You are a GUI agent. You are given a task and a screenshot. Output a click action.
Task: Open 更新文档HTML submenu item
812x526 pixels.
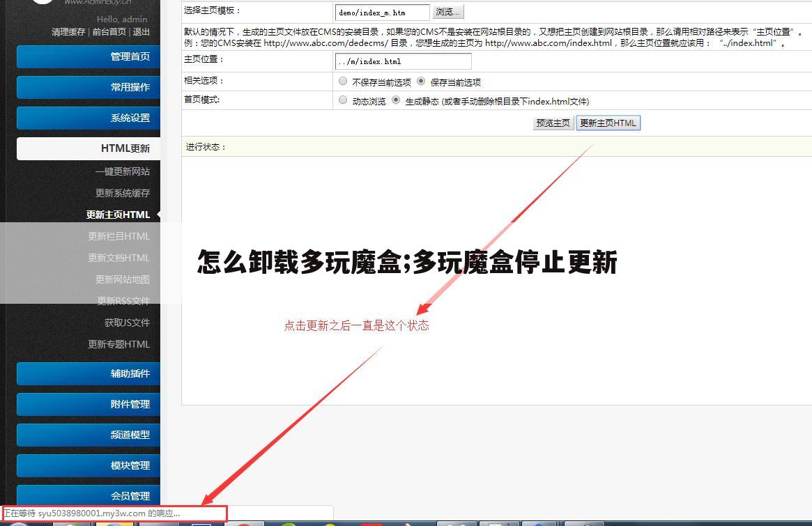118,258
